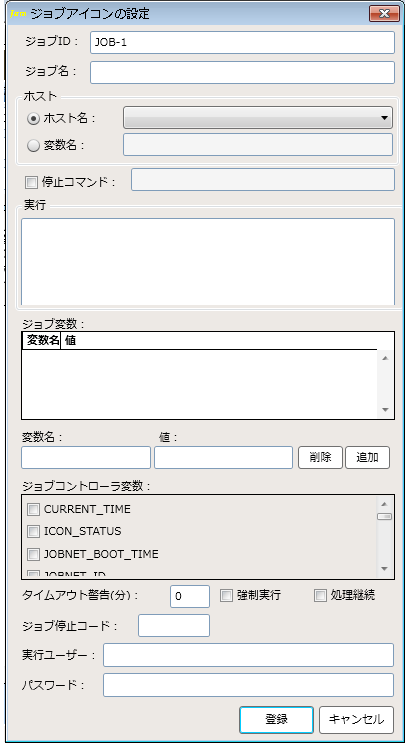Enable the 処理継続 checkbox
This screenshot has height=743, width=410.
(320, 596)
